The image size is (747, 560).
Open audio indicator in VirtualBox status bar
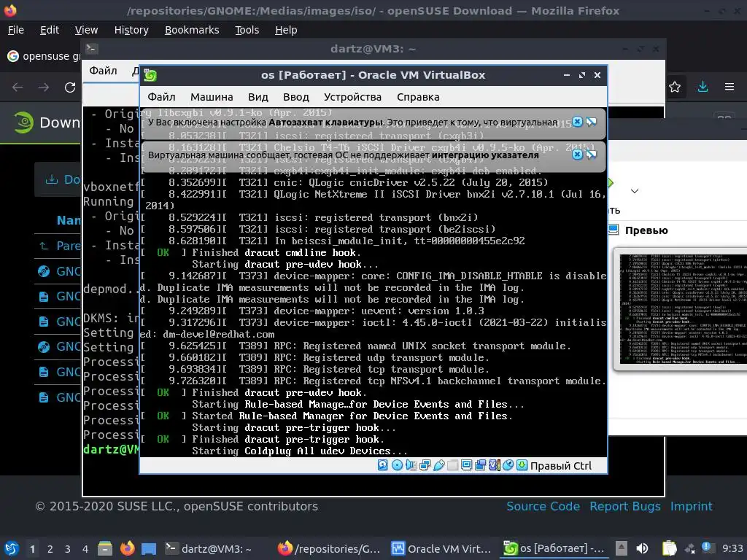pyautogui.click(x=411, y=465)
